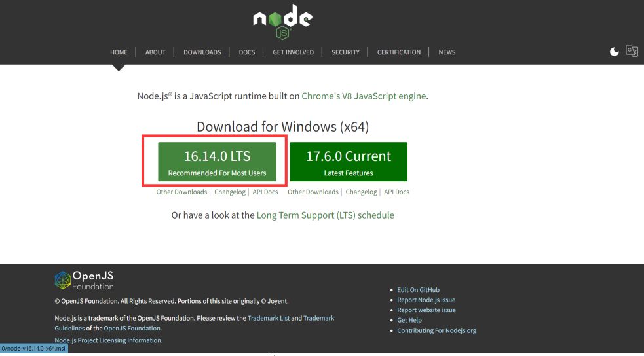Image resolution: width=644 pixels, height=356 pixels.
Task: Open the language translation icon
Action: click(632, 51)
